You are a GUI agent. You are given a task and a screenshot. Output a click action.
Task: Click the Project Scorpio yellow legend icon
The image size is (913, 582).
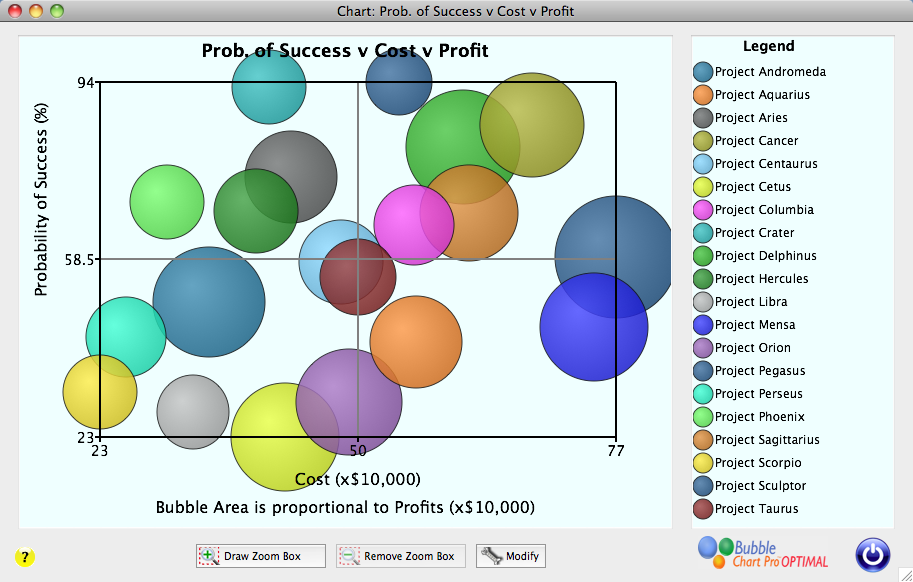703,463
